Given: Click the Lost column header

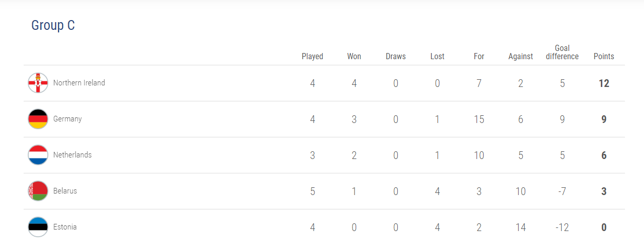Looking at the screenshot, I should [x=437, y=57].
